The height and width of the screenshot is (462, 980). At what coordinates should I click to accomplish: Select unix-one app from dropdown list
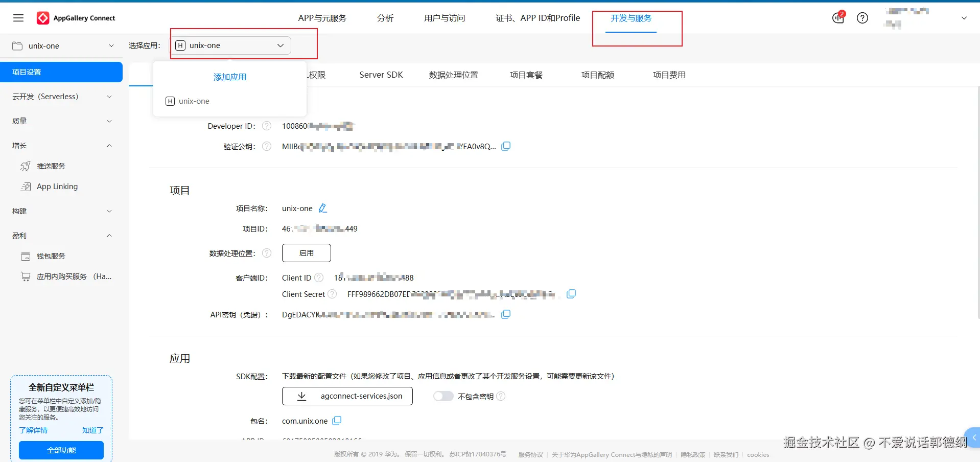(230, 101)
